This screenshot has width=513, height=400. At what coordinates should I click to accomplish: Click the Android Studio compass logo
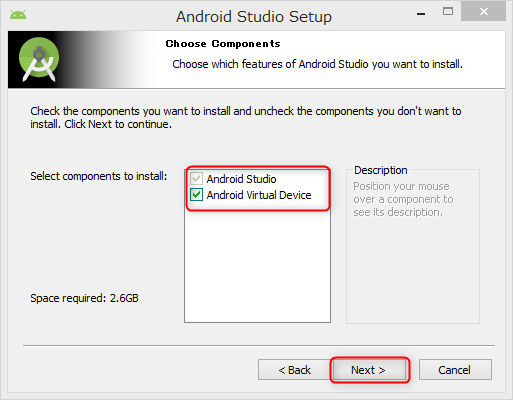(x=39, y=59)
